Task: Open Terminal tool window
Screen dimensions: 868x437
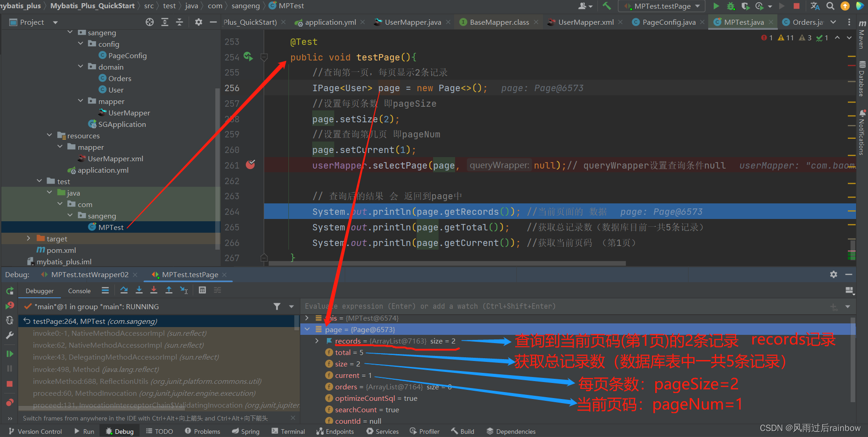Action: tap(288, 432)
